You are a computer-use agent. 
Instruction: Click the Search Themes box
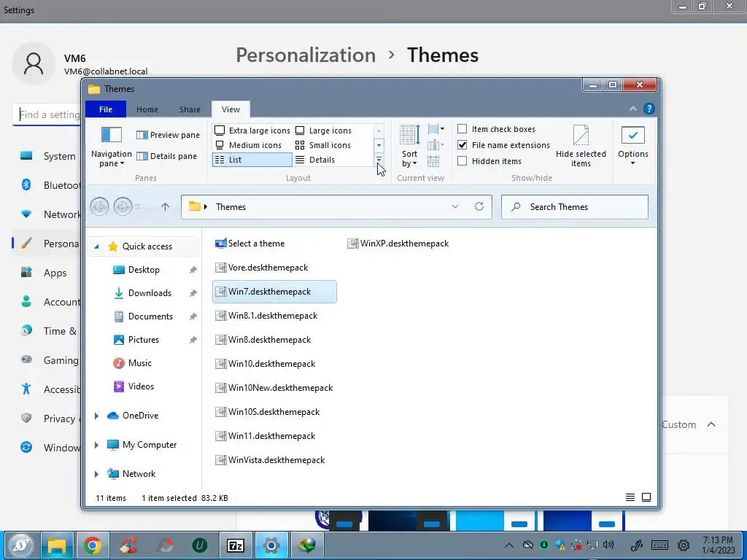pos(575,206)
